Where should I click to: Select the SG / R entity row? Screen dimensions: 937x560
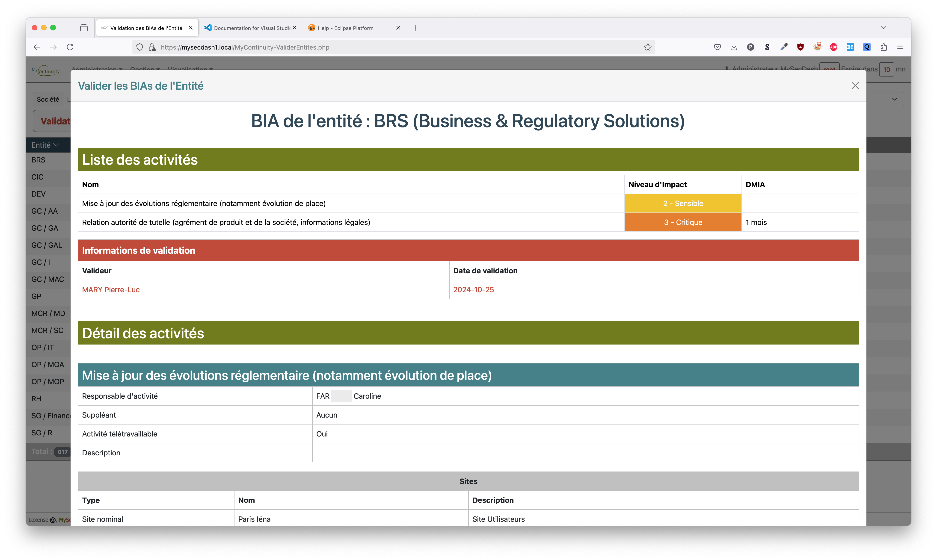pyautogui.click(x=48, y=433)
